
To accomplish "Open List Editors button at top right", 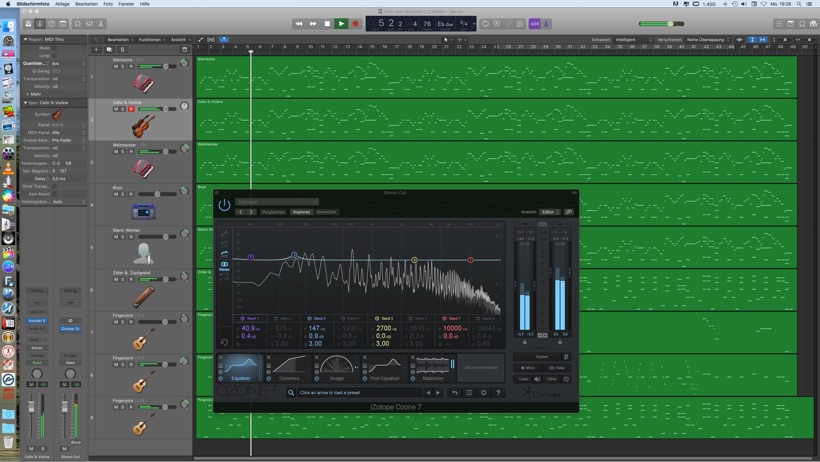I will 779,24.
